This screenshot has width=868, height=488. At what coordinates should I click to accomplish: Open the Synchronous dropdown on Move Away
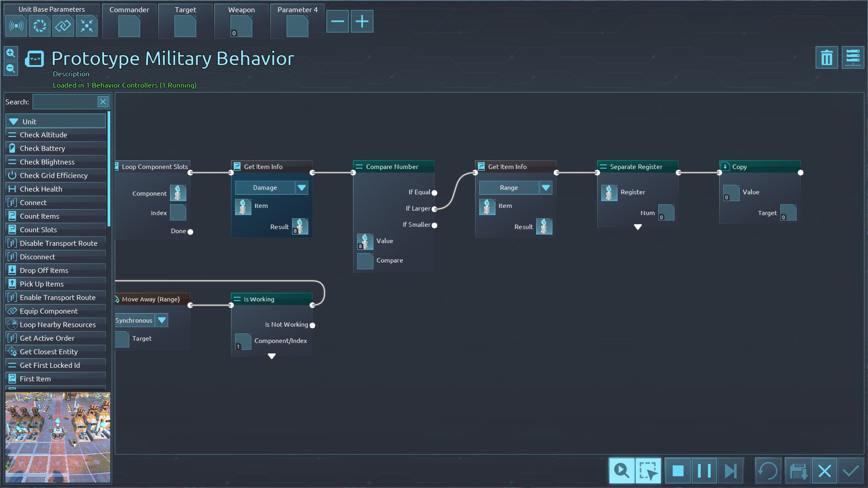[162, 320]
